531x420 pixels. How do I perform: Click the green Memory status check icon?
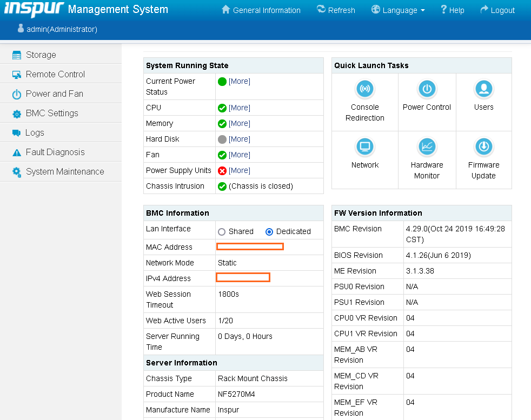point(222,124)
